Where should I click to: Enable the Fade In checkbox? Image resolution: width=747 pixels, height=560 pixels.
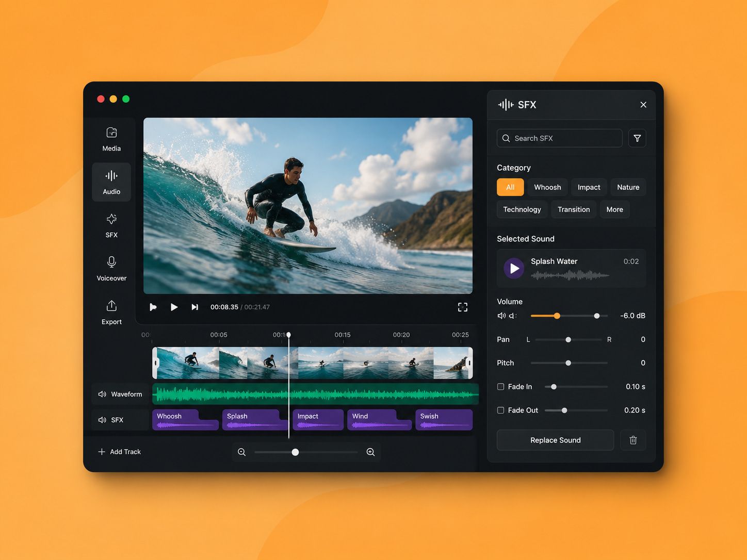500,387
